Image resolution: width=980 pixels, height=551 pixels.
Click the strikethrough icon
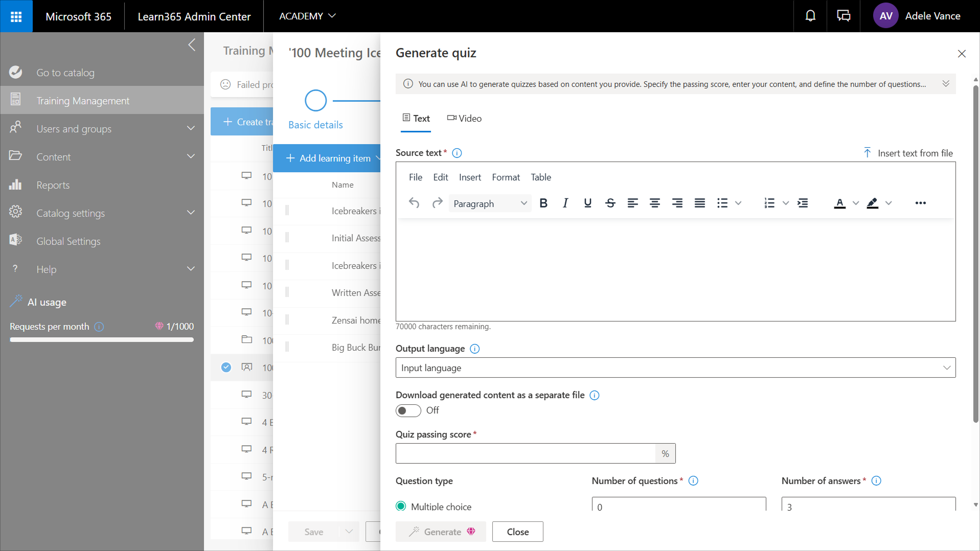610,203
